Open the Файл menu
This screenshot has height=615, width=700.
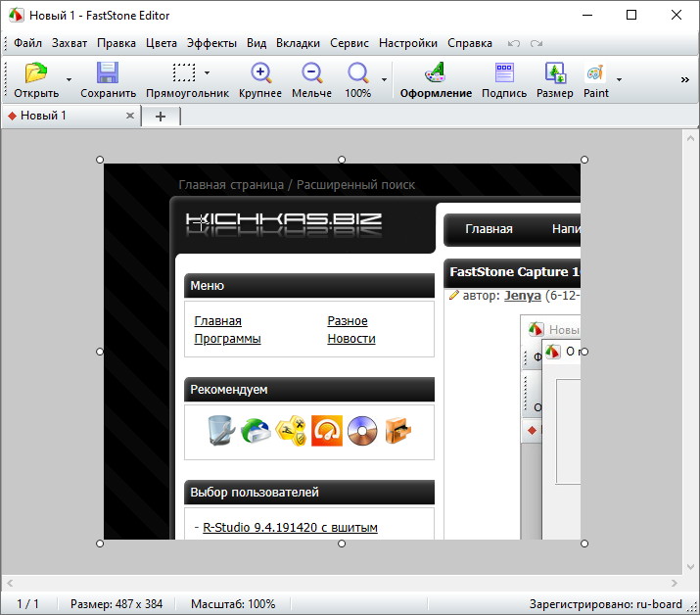[27, 43]
